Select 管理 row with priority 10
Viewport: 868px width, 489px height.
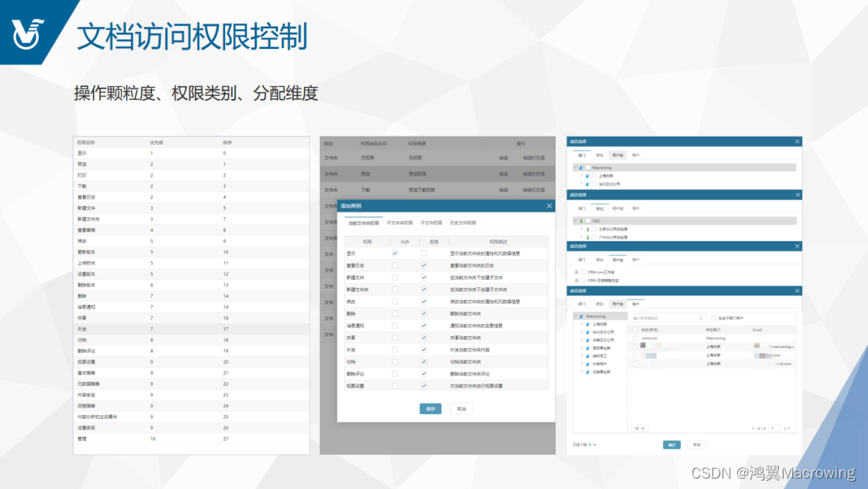coord(191,438)
